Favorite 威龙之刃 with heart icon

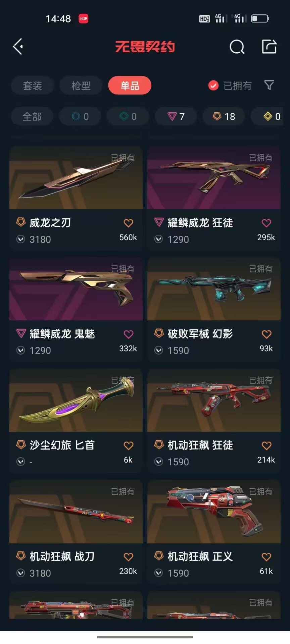[129, 223]
